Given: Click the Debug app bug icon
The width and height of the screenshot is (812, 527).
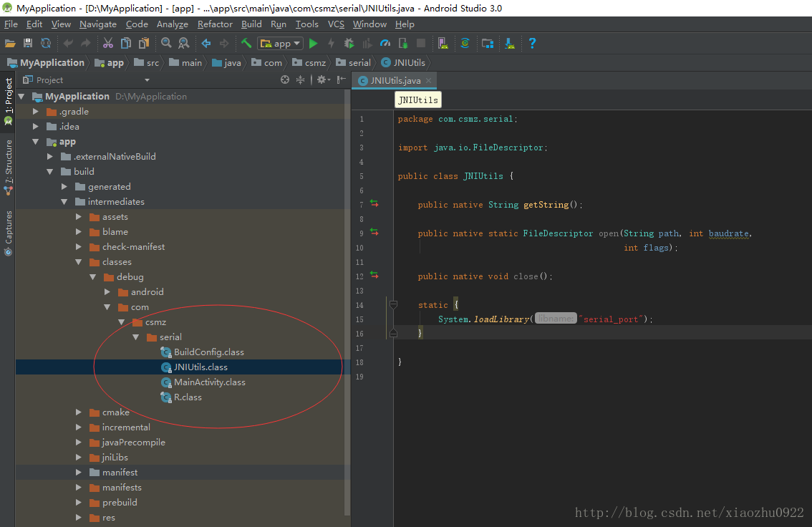Looking at the screenshot, I should click(x=349, y=44).
